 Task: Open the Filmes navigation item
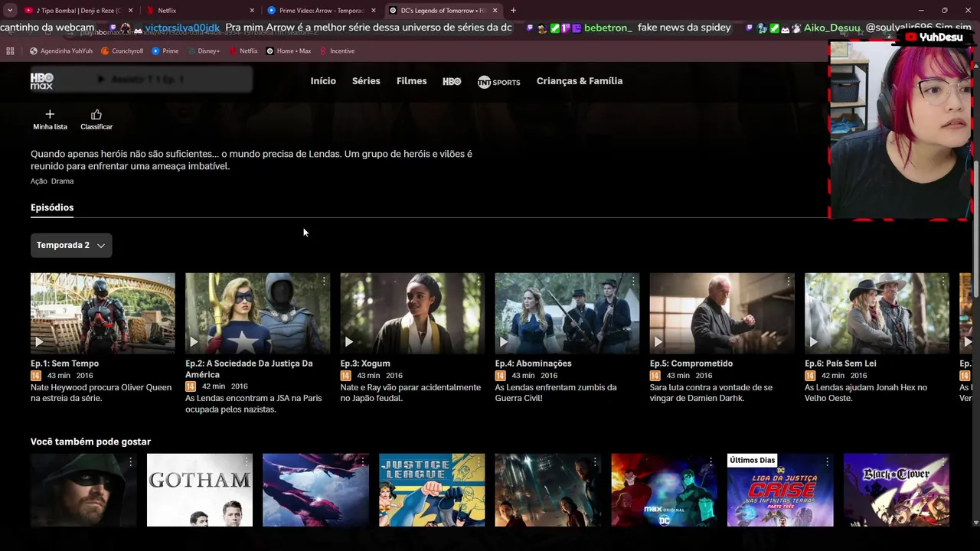[412, 81]
